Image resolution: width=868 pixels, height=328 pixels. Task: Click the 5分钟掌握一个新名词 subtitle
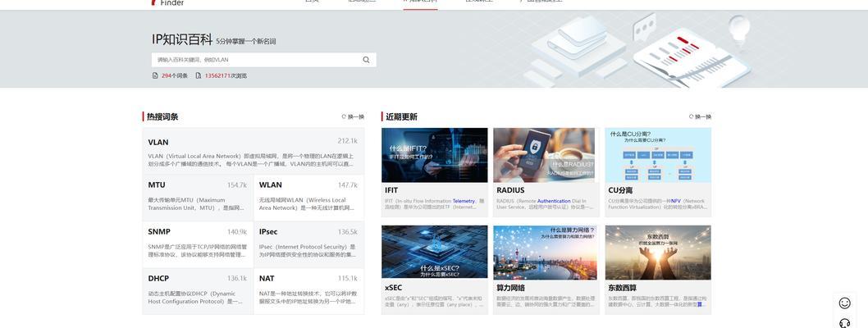[x=246, y=42]
